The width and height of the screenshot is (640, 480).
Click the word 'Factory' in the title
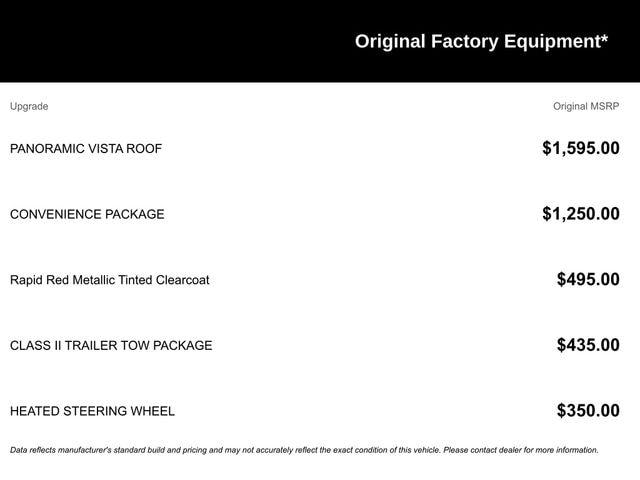point(464,41)
